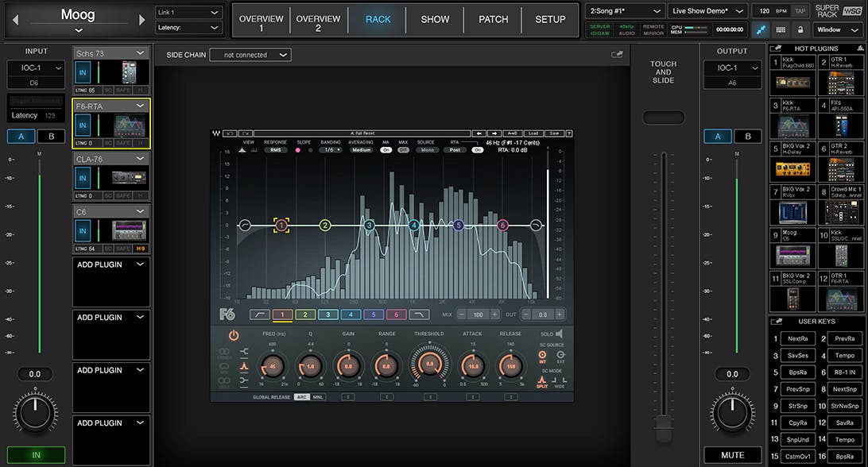Click the unlock padlock icon in top bar

coord(801,29)
